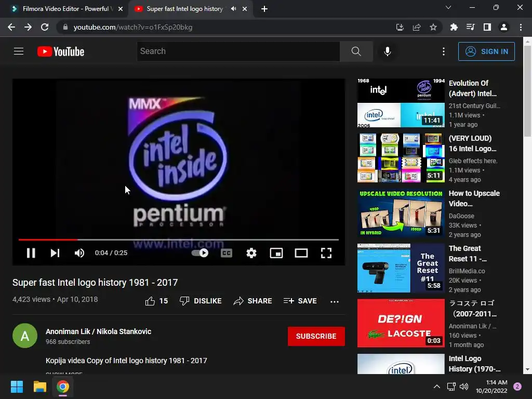Open player settings gear
532x399 pixels.
coord(251,253)
